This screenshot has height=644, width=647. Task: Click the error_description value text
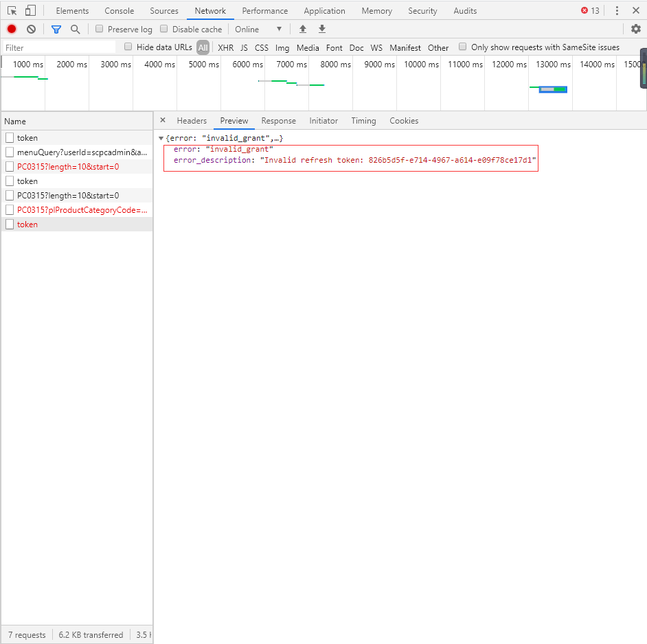[x=398, y=160]
